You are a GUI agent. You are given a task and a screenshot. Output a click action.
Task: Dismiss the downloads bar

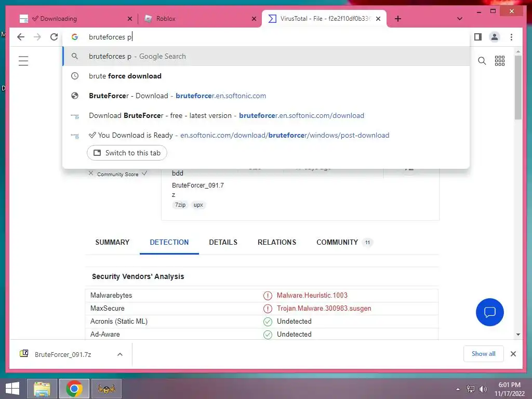[x=513, y=354]
